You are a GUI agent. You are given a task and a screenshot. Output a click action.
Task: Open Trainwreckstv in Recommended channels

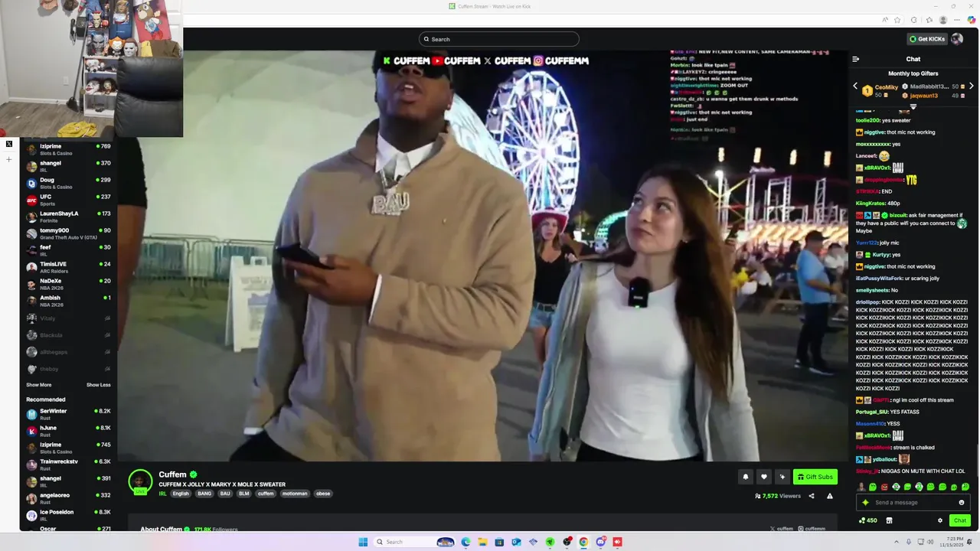(x=69, y=464)
